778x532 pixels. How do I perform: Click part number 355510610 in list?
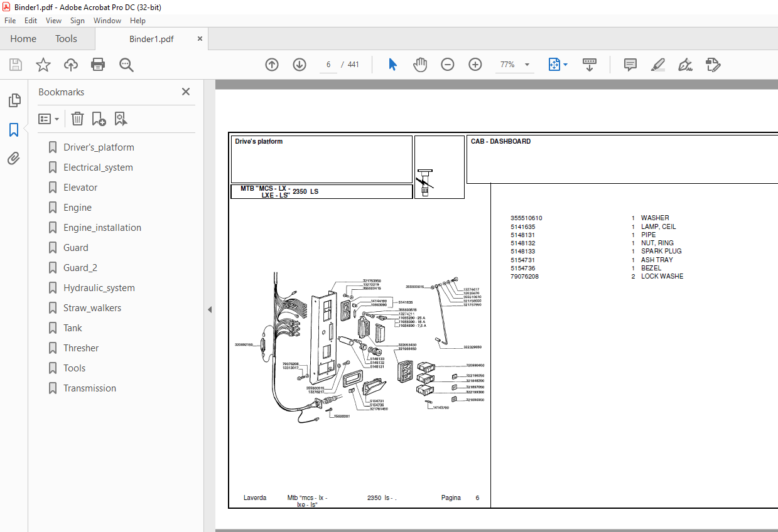click(x=526, y=218)
